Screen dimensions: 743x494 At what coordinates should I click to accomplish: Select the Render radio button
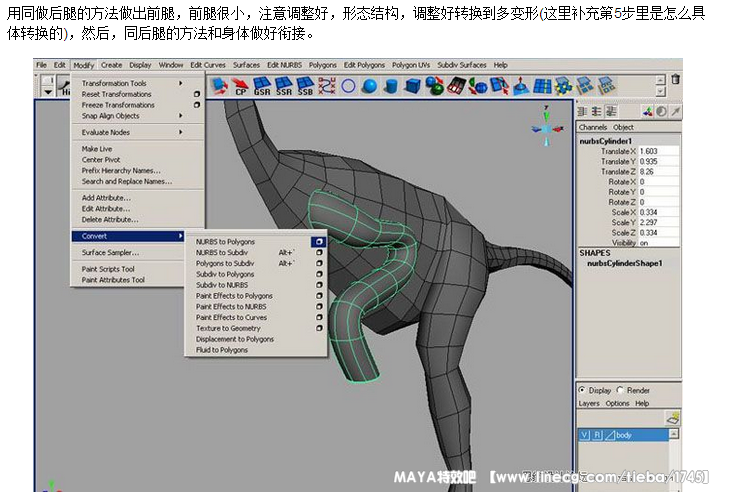tap(620, 390)
